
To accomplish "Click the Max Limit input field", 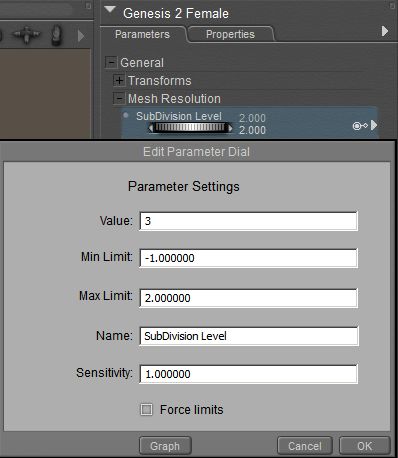I will pyautogui.click(x=248, y=298).
